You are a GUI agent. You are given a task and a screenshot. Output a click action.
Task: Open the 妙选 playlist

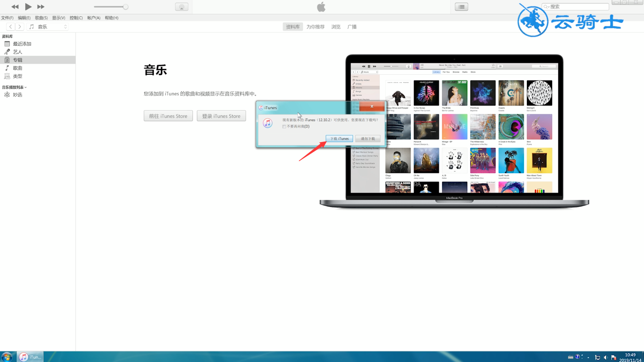click(38, 95)
